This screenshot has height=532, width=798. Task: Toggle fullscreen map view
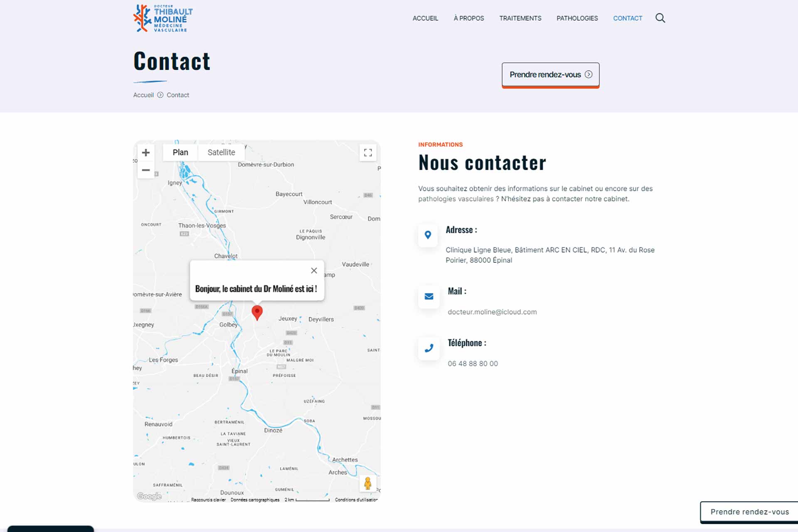(368, 153)
